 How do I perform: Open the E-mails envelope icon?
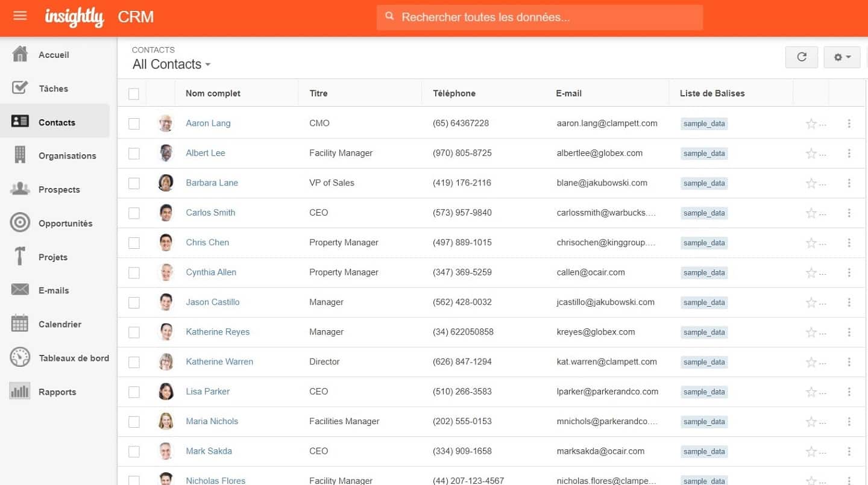[20, 290]
